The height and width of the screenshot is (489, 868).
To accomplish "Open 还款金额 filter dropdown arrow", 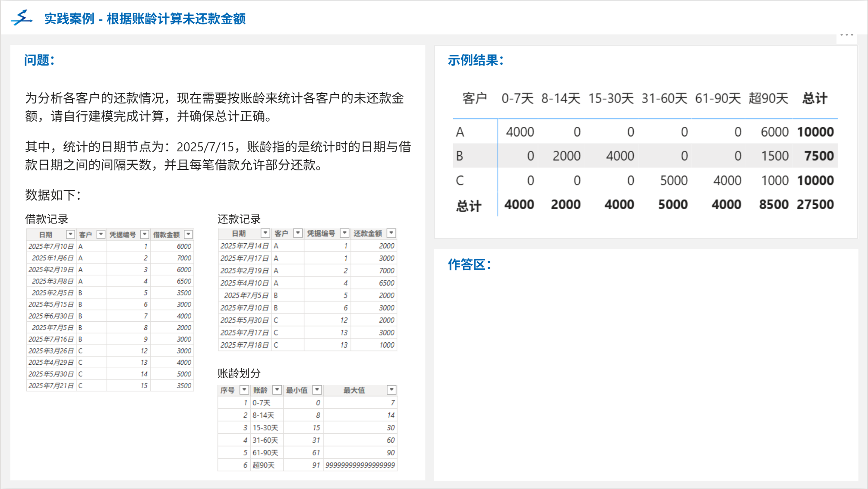I will (391, 233).
